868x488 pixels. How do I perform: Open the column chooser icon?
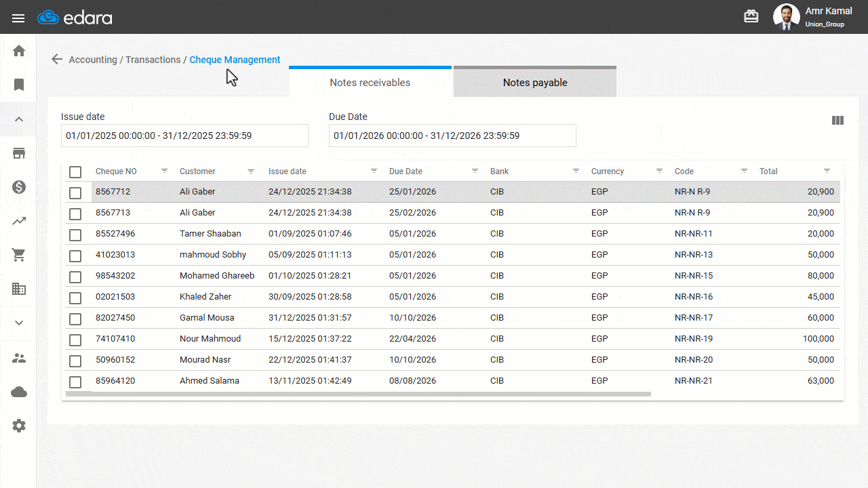[x=837, y=120]
